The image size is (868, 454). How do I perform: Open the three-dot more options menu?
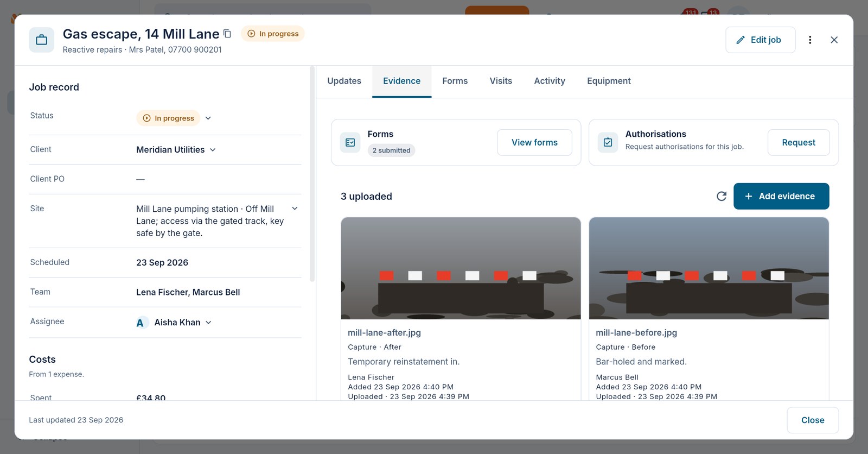pos(810,40)
